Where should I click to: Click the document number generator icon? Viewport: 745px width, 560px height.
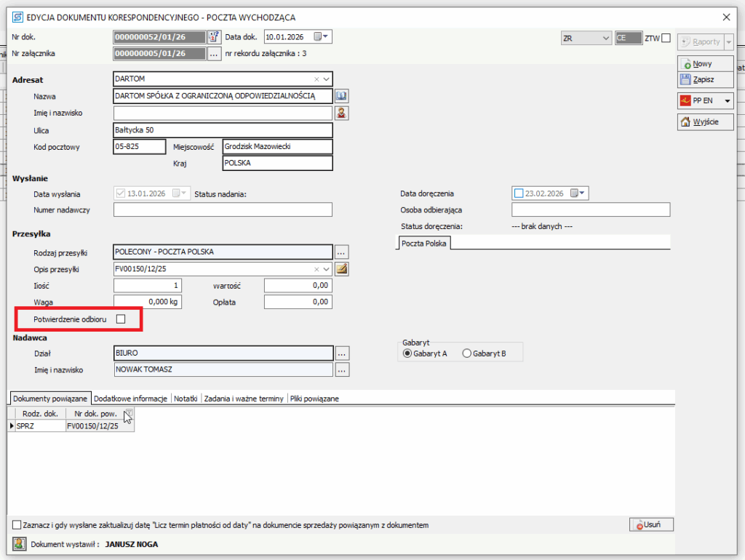214,37
